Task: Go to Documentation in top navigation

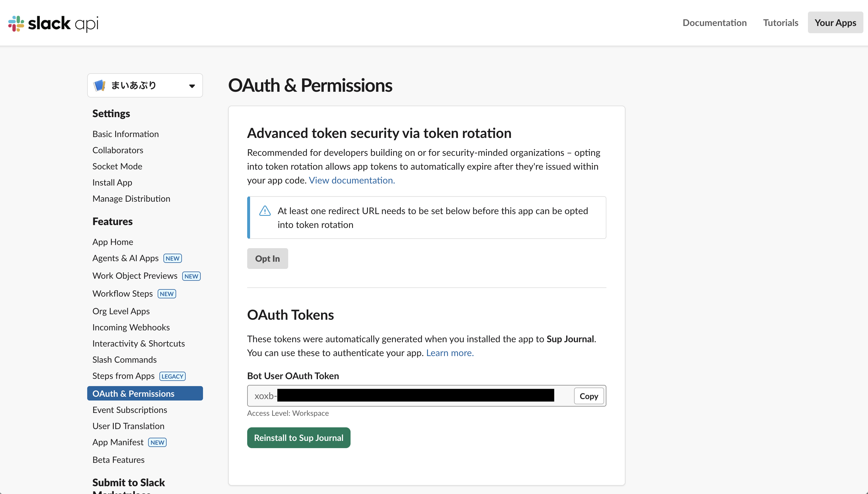Action: pos(714,23)
